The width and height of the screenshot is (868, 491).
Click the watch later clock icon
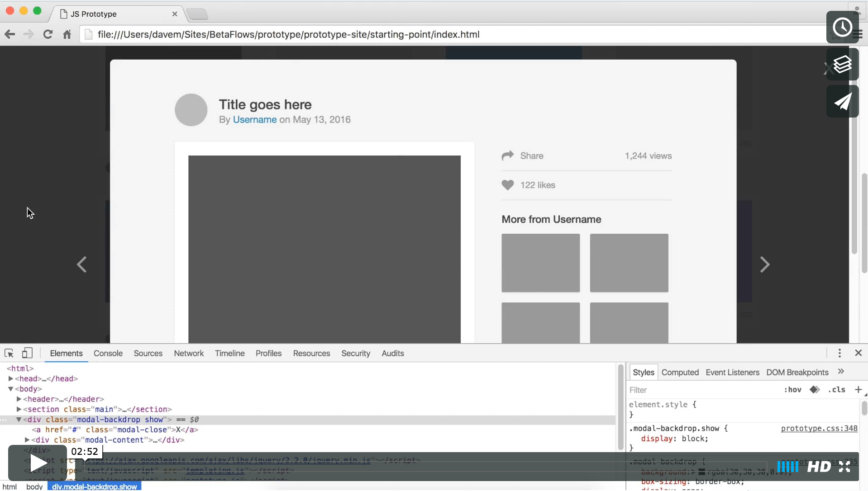point(842,27)
